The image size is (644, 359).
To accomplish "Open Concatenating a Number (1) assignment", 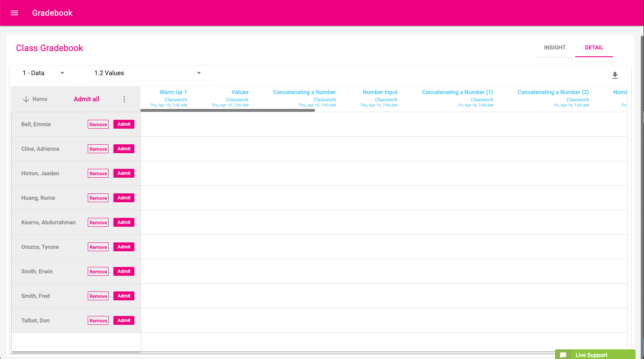I will tap(457, 92).
